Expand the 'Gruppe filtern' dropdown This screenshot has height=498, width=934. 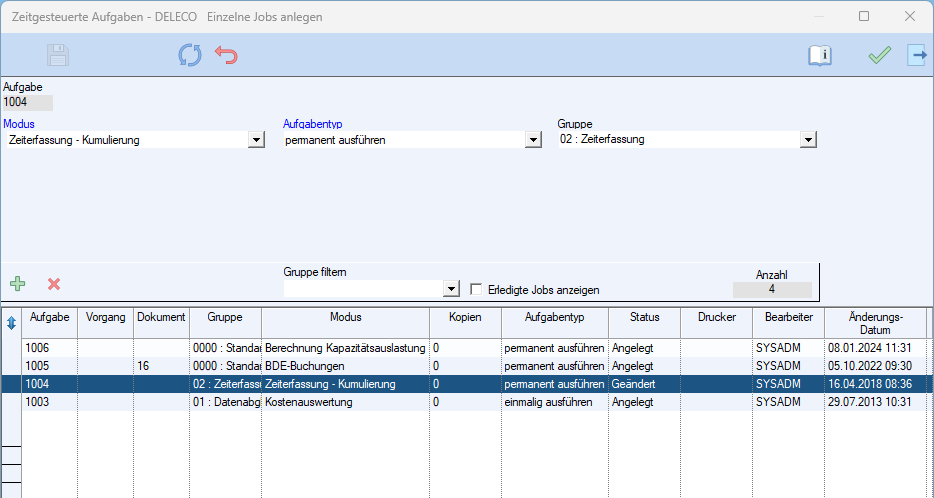pyautogui.click(x=452, y=289)
